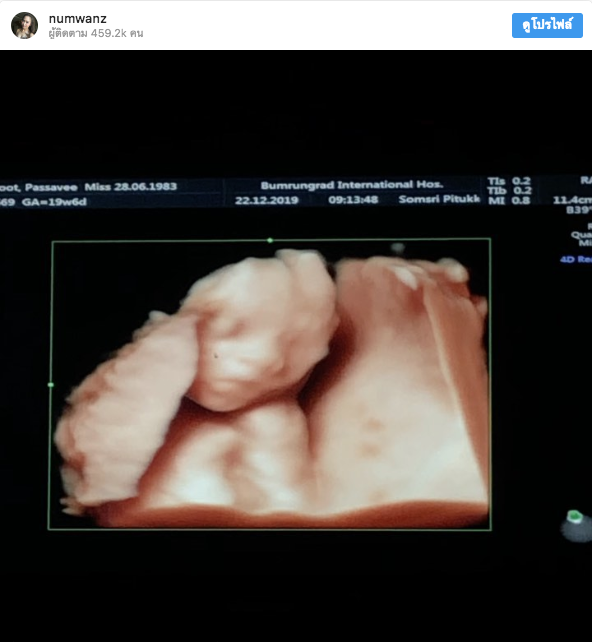The height and width of the screenshot is (642, 592).
Task: Click the operator name Somsri Pitukk
Action: point(439,199)
